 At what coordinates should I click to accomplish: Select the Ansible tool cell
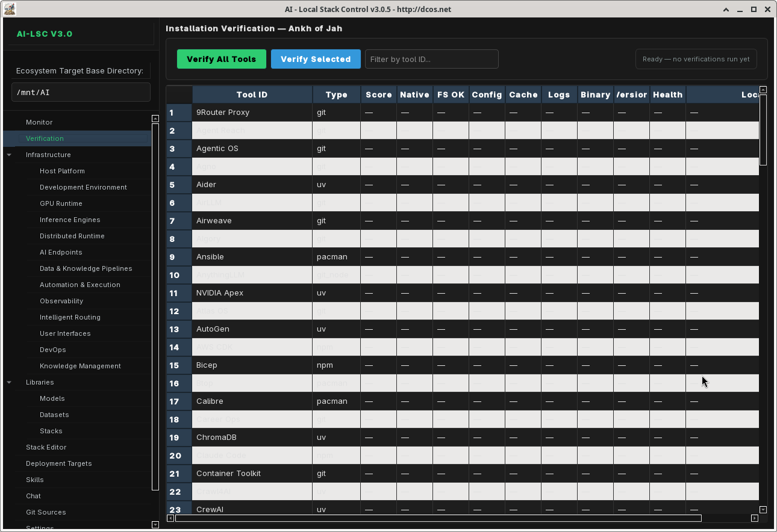click(x=252, y=257)
